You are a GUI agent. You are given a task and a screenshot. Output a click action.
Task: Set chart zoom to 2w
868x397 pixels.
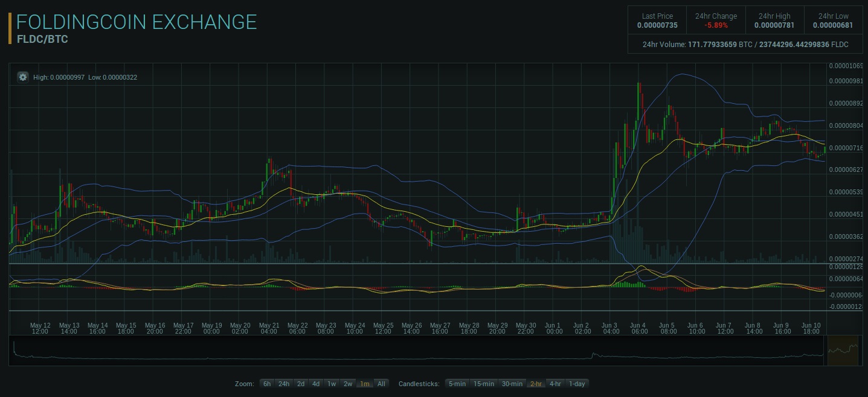pos(348,384)
